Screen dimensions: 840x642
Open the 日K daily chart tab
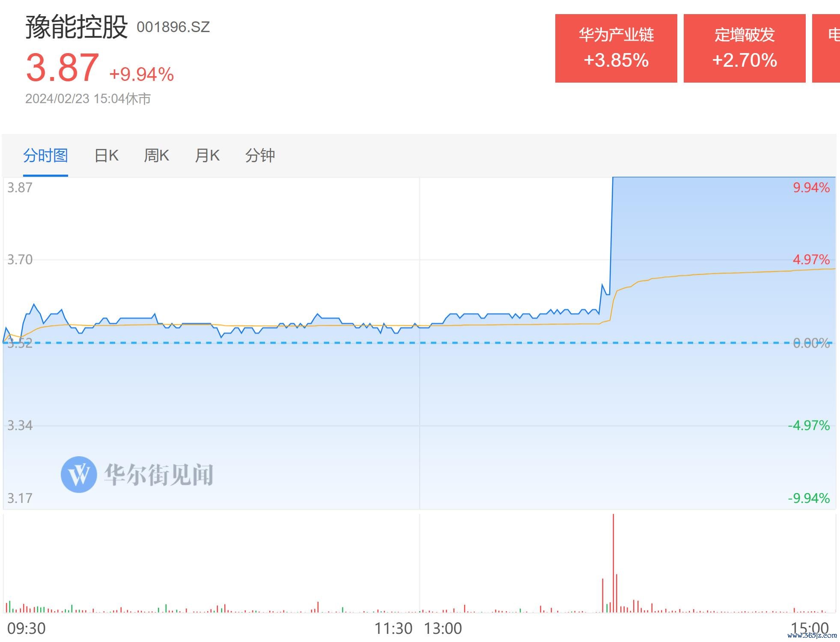point(107,155)
